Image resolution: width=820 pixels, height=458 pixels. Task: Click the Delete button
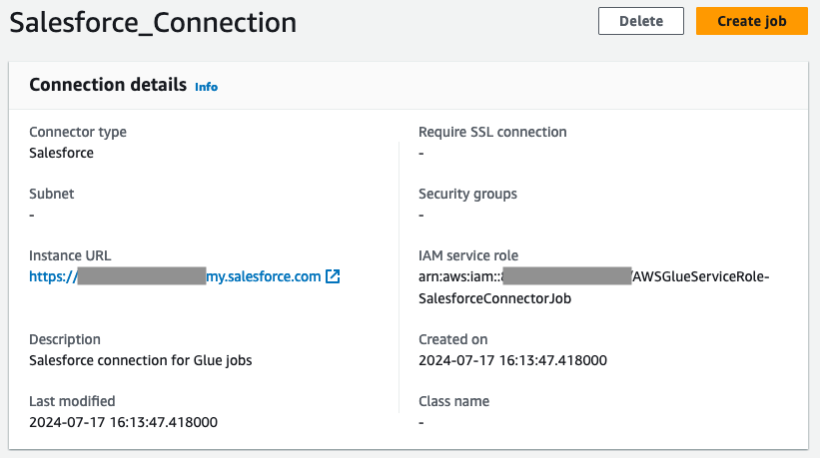click(641, 21)
